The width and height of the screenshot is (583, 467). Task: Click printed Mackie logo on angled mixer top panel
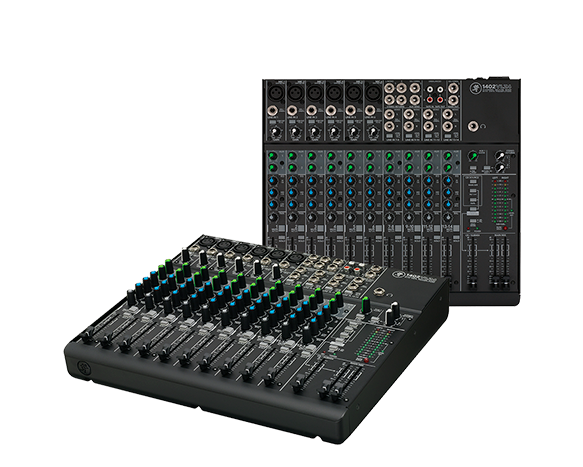pos(399,275)
